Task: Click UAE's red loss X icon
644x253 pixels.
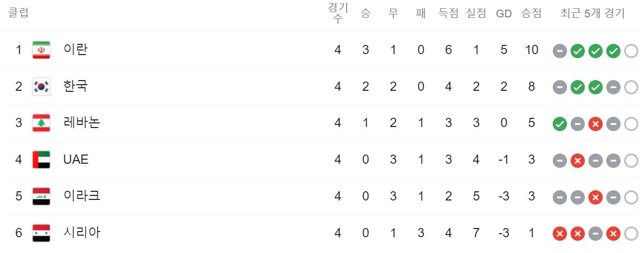Action: 578,161
